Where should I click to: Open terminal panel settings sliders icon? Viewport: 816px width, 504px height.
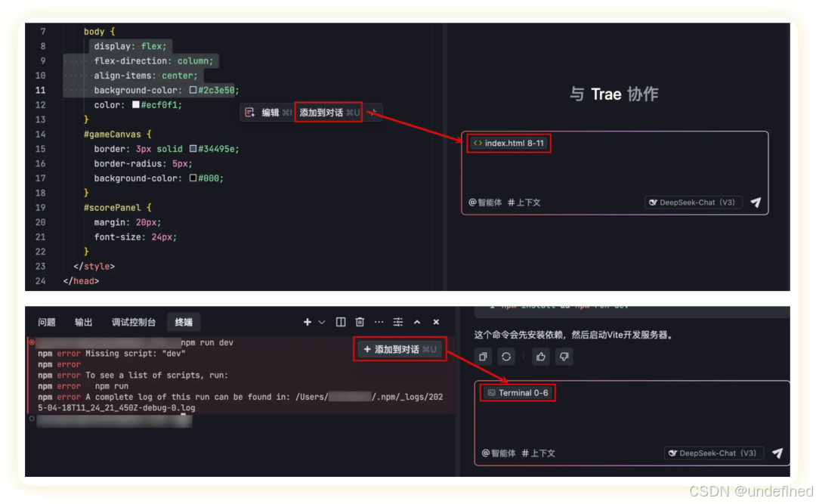(398, 323)
